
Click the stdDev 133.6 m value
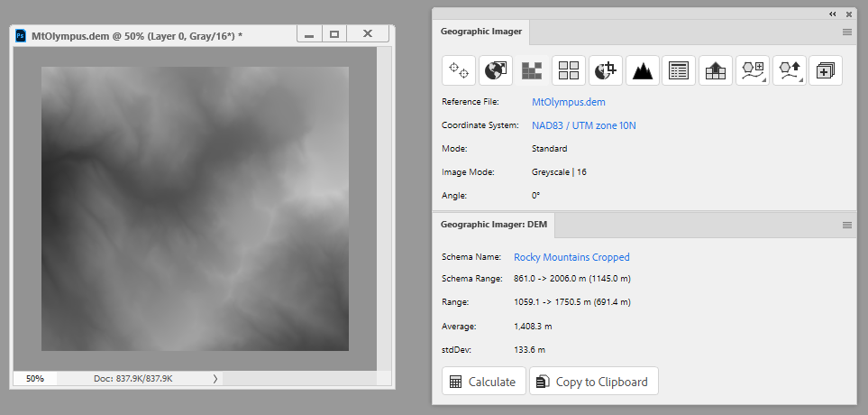tap(530, 350)
